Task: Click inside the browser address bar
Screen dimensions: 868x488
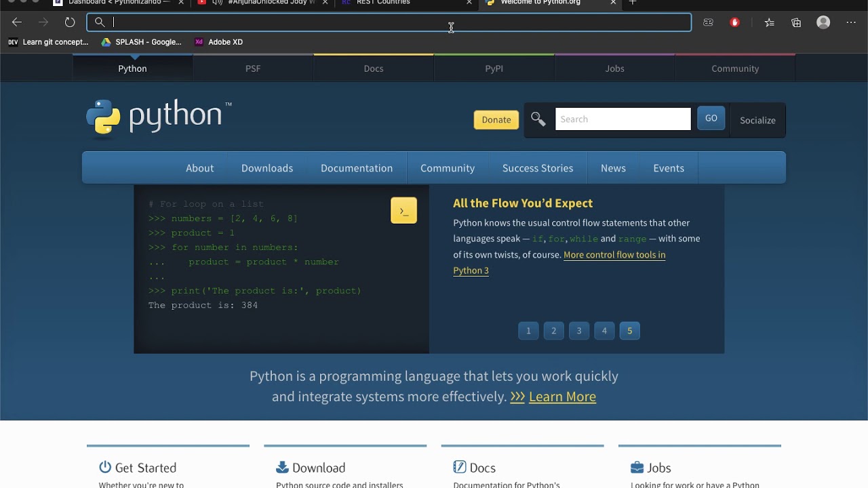Action: tap(389, 22)
